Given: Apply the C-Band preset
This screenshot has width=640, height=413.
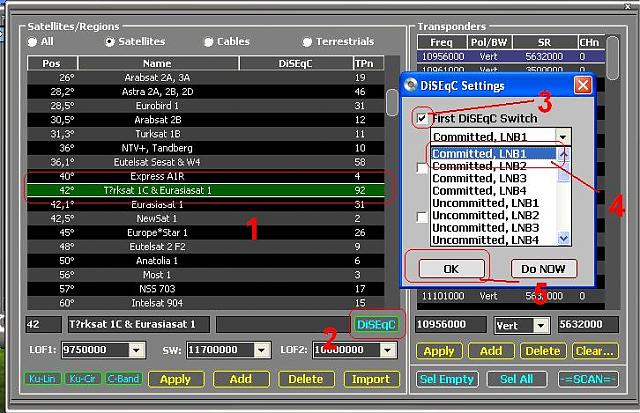Looking at the screenshot, I should pyautogui.click(x=123, y=379).
